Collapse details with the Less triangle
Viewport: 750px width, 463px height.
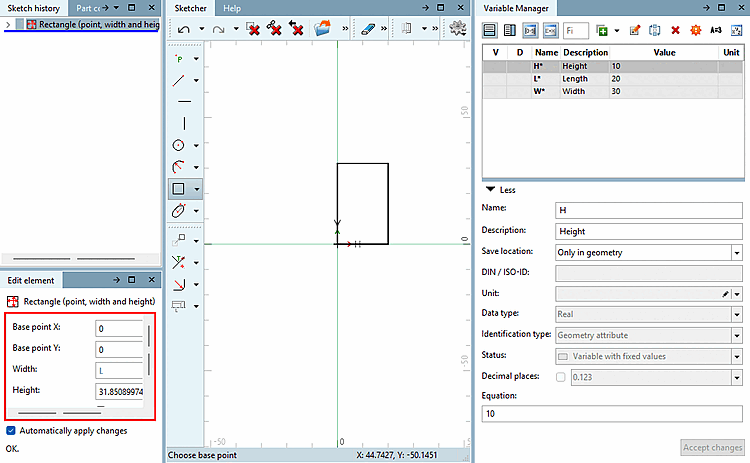tap(490, 189)
